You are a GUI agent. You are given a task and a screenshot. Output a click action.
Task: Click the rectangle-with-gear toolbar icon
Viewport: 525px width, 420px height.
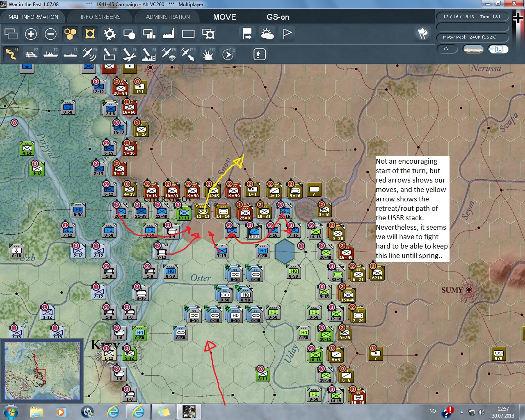click(x=208, y=34)
